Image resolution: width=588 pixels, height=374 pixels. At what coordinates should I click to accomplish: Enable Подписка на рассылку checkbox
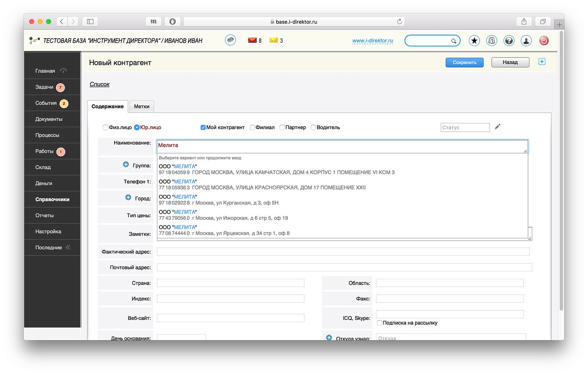[380, 323]
